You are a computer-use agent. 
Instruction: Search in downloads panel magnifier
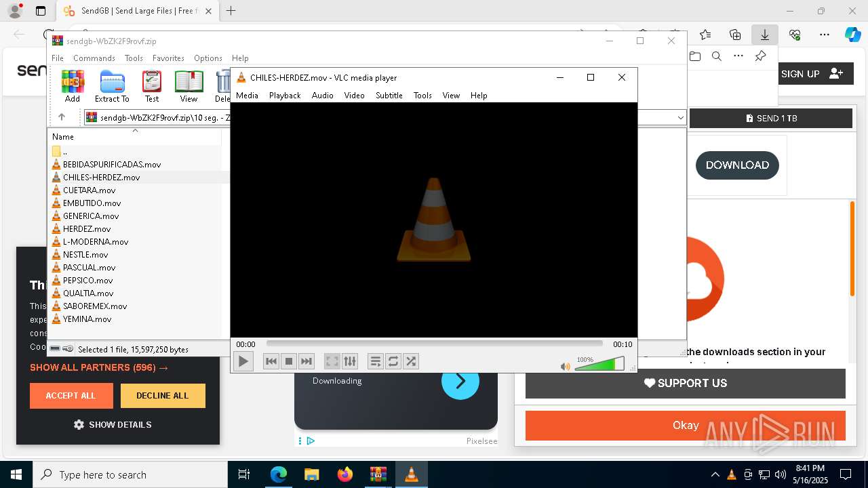click(716, 56)
